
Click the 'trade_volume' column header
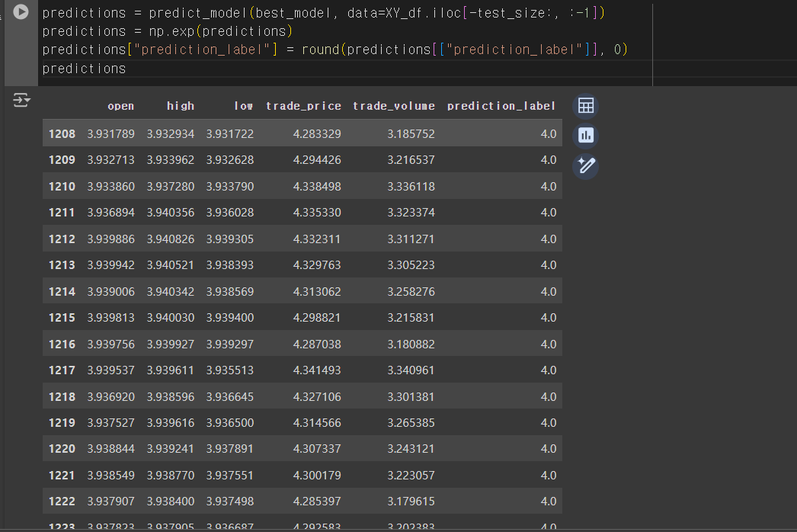click(x=394, y=106)
